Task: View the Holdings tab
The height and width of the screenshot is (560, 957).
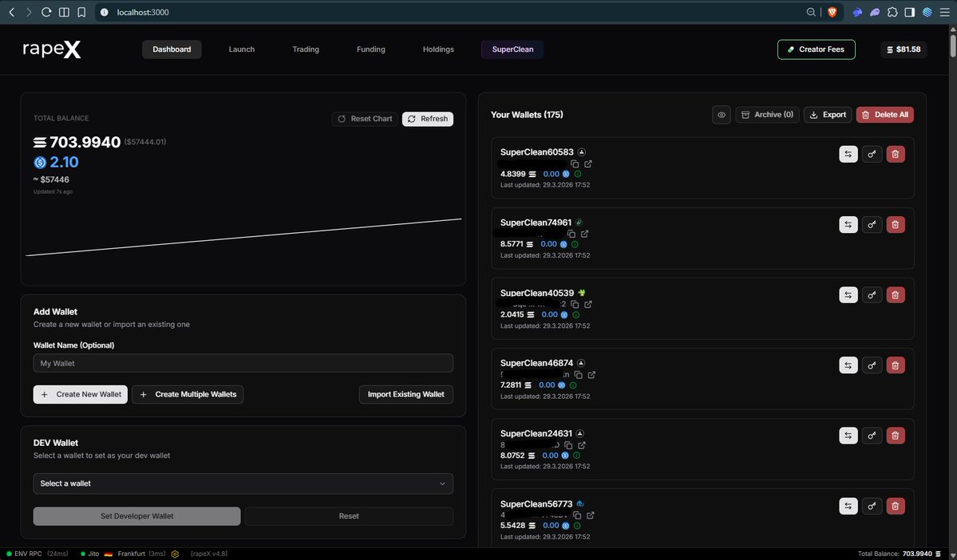Action: click(438, 49)
